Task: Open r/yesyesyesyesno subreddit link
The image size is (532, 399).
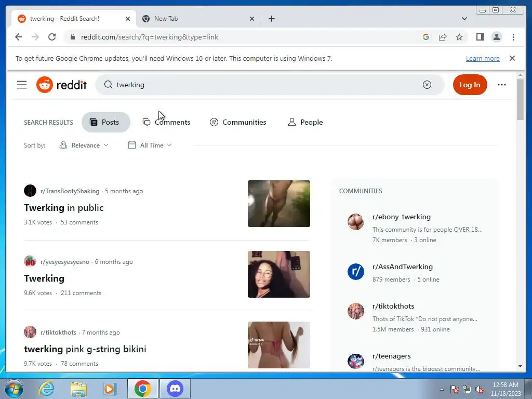Action: 65,262
